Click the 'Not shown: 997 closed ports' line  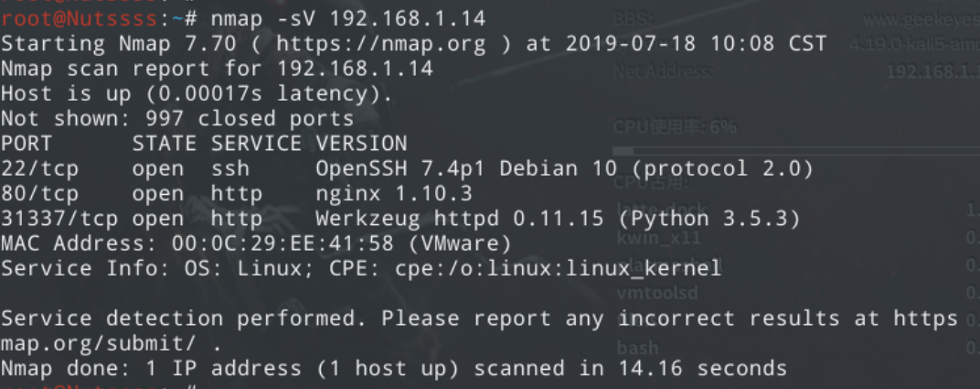click(x=177, y=118)
